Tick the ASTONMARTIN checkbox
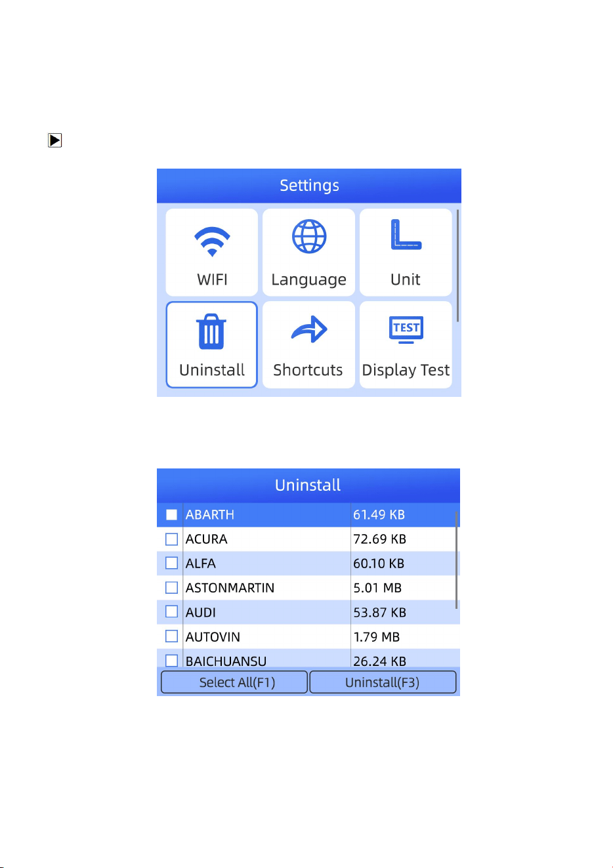The height and width of the screenshot is (868, 613). coord(171,587)
